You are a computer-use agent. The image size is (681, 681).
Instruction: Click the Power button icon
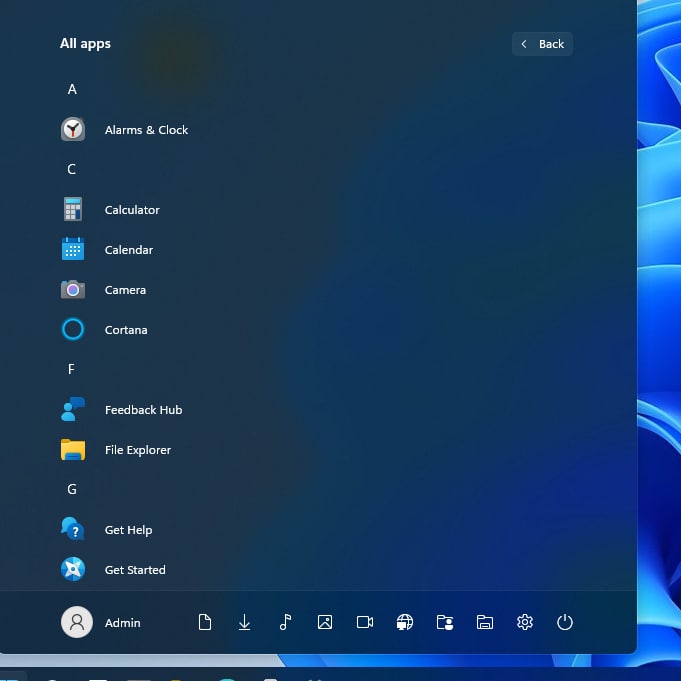565,622
